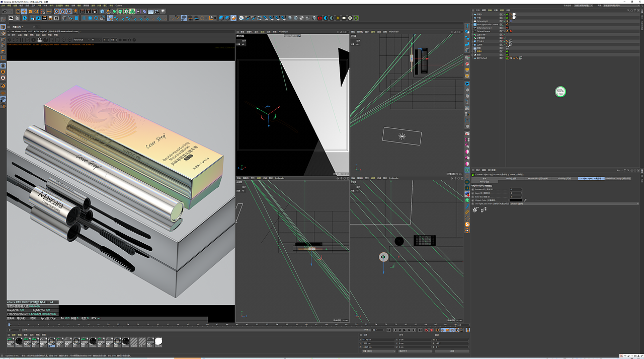Open the node space dropdown at top right
The width and height of the screenshot is (644, 359).
point(584,6)
